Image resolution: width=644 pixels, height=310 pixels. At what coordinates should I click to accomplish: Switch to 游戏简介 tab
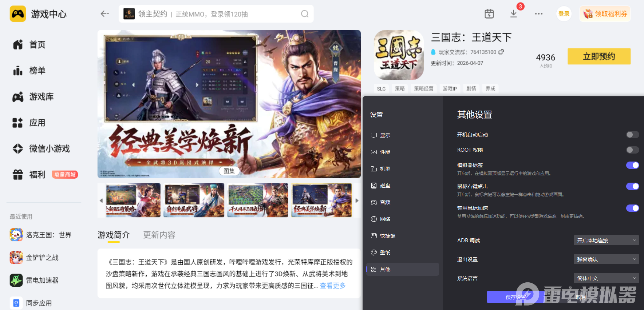tap(114, 235)
